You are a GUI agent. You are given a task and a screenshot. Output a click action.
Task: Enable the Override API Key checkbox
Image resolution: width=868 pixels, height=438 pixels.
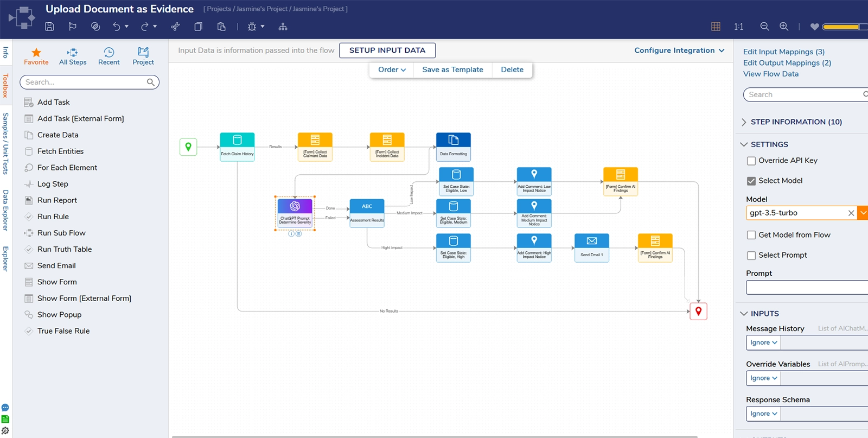click(x=751, y=161)
